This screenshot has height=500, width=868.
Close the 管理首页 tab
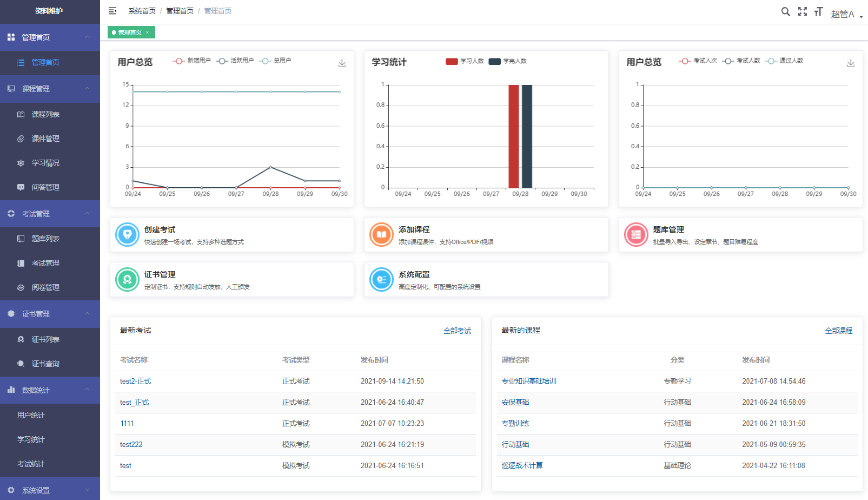pyautogui.click(x=147, y=32)
